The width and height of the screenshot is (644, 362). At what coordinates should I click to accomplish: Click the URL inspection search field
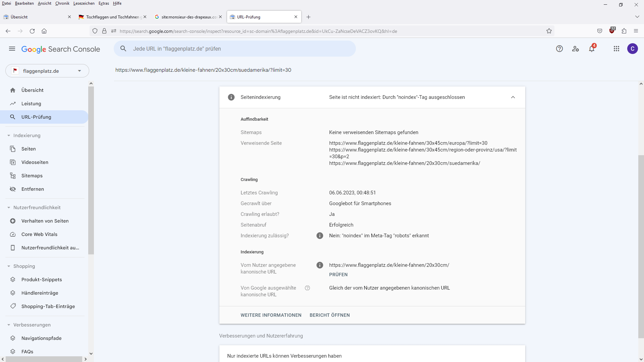point(235,49)
